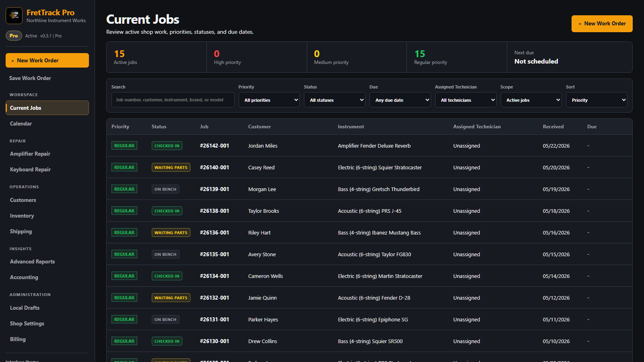Go to Amplifier Repair
The width and height of the screenshot is (644, 362).
30,154
